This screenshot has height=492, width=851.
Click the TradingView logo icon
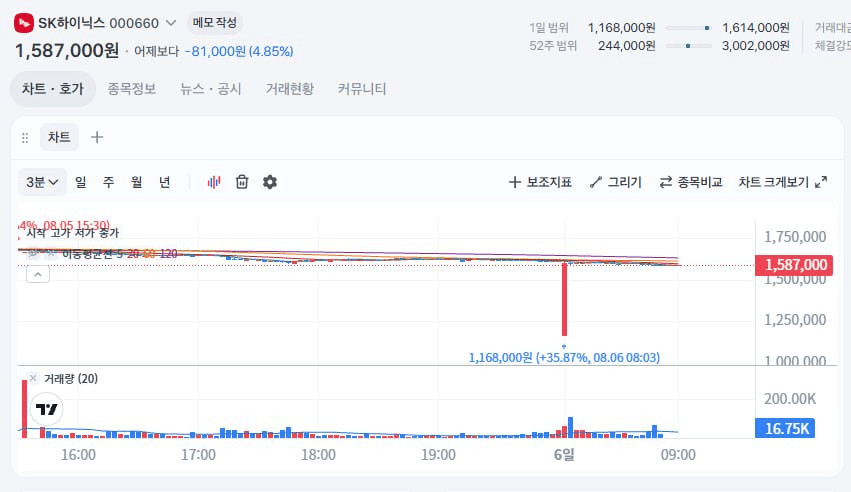coord(47,409)
